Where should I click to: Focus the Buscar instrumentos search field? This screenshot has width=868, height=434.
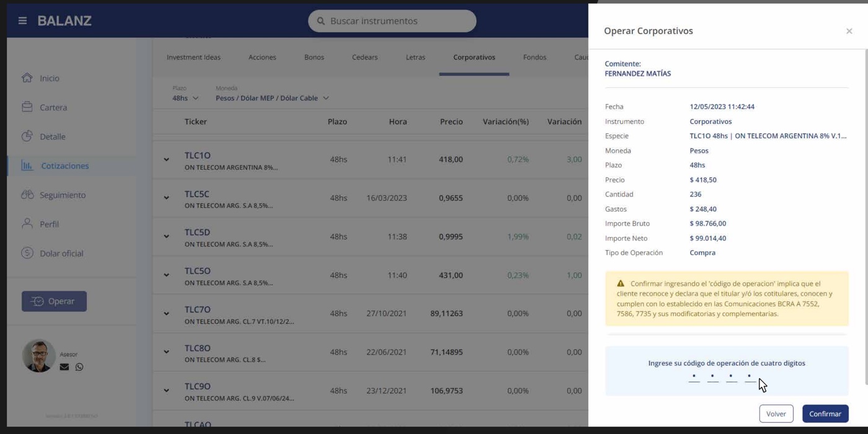(392, 21)
